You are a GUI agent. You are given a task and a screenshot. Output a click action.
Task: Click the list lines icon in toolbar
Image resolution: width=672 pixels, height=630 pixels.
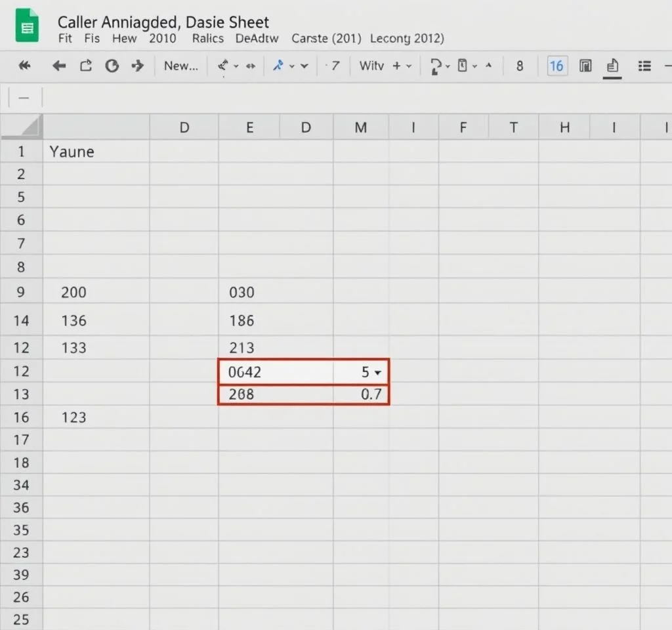coord(644,66)
